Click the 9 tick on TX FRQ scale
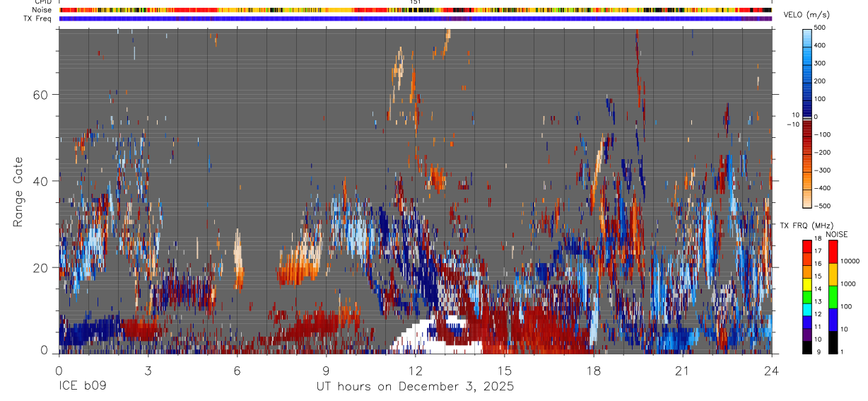Viewport: 868px width, 401px height. (x=819, y=351)
